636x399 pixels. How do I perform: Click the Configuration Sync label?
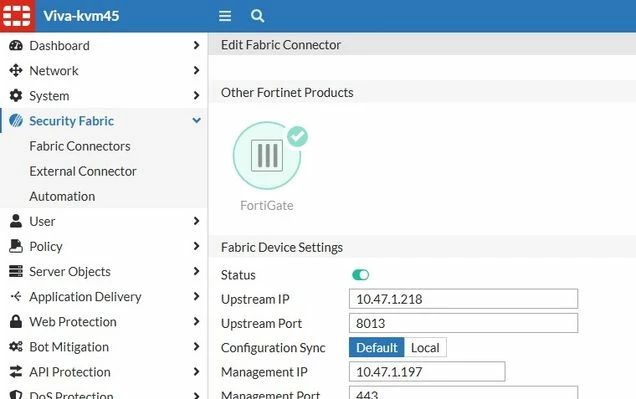pyautogui.click(x=273, y=348)
